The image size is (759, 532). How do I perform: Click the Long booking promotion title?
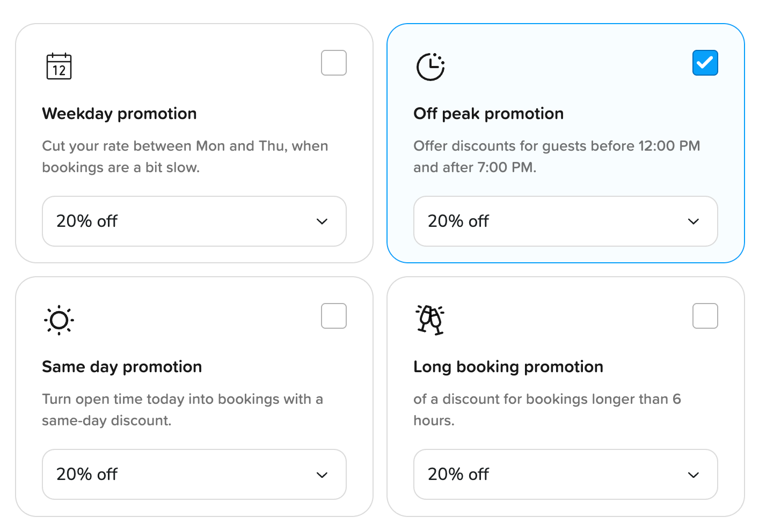click(508, 367)
